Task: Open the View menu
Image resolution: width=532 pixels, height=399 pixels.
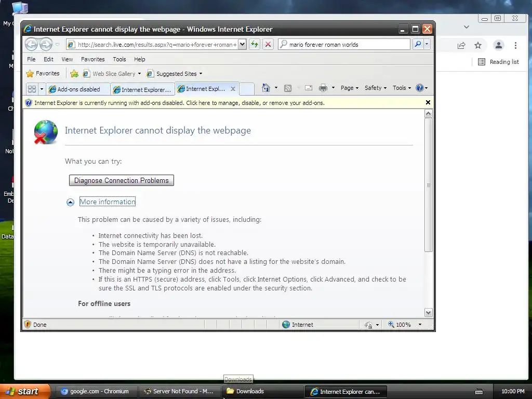Action: [67, 59]
